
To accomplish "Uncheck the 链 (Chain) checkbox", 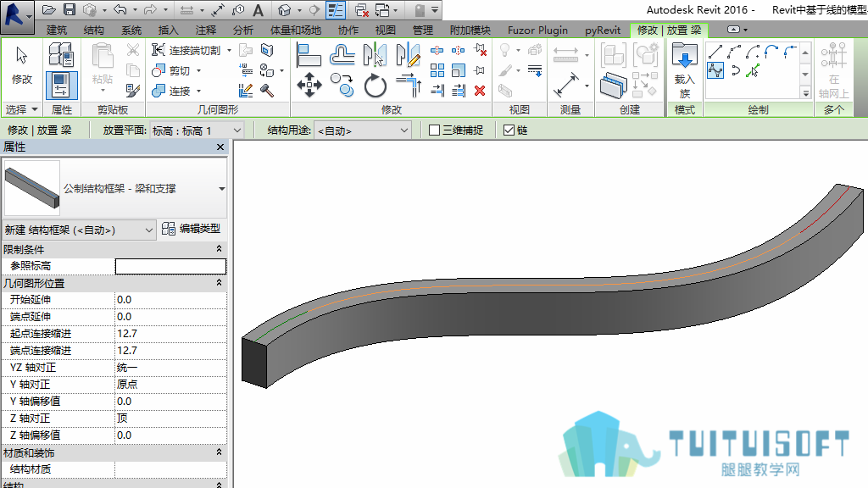I will click(x=509, y=130).
